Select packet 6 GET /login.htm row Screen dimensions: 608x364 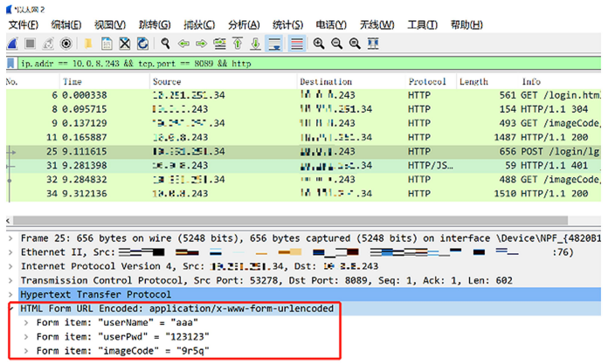tap(304, 95)
